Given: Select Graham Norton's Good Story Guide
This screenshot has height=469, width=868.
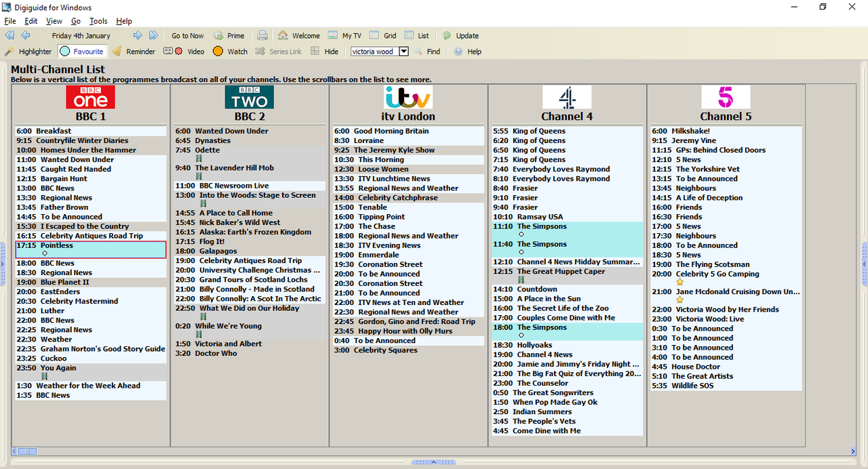Looking at the screenshot, I should [91, 348].
